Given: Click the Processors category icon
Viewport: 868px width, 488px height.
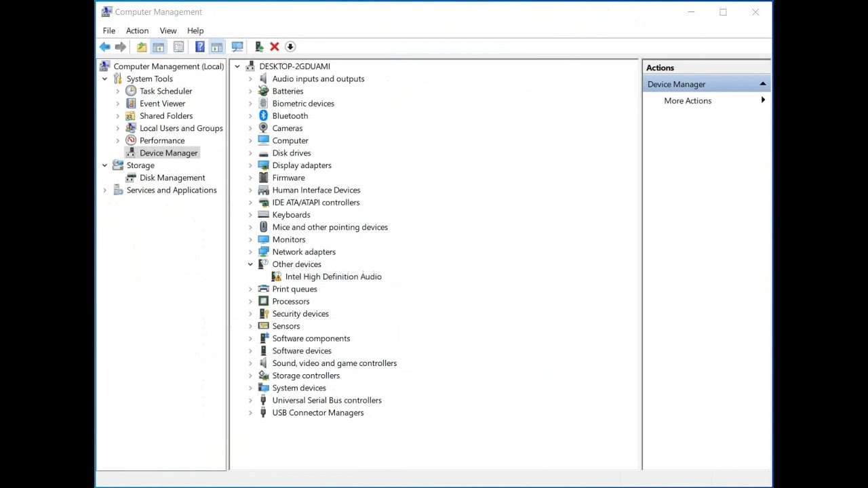Looking at the screenshot, I should click(x=264, y=301).
